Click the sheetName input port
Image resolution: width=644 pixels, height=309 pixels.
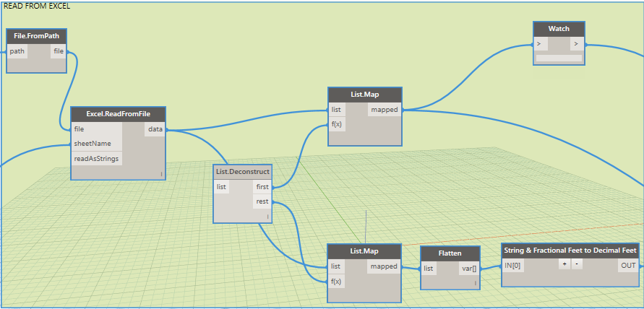(x=97, y=144)
